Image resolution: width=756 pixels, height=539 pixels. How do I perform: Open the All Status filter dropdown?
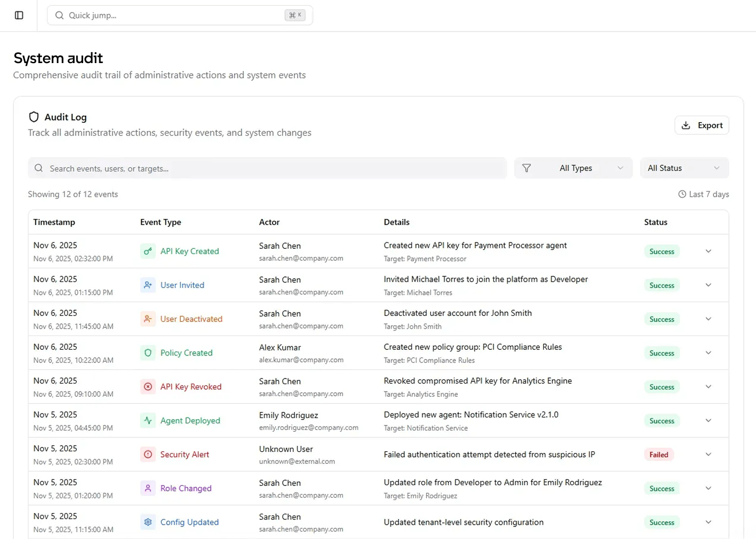click(684, 168)
